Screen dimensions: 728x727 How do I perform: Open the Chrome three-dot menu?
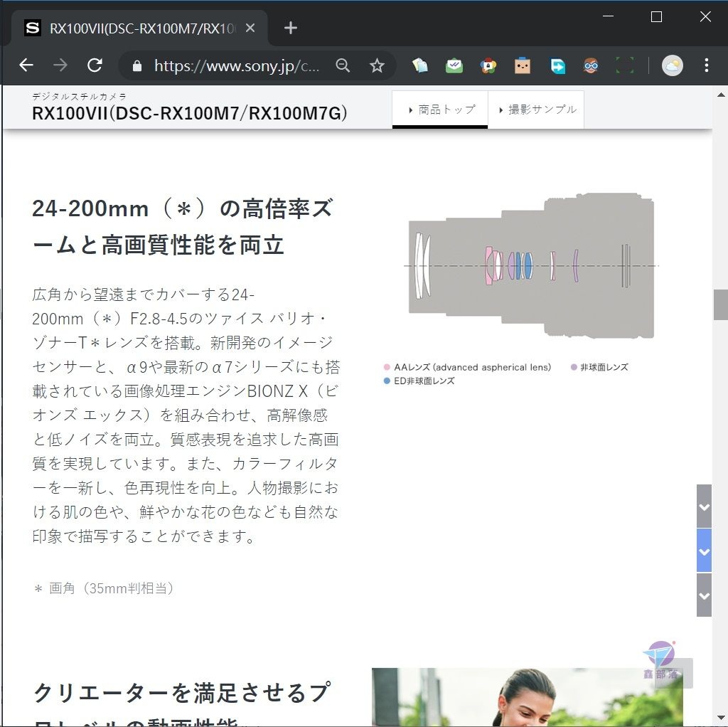706,65
